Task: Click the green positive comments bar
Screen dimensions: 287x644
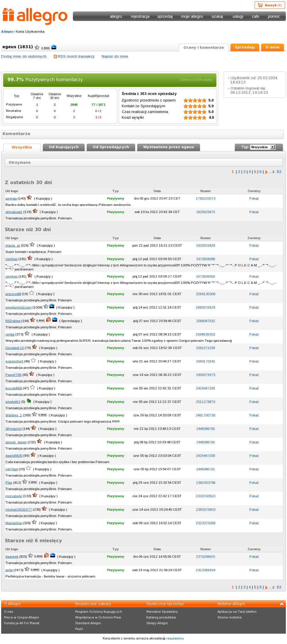Action: (110, 80)
